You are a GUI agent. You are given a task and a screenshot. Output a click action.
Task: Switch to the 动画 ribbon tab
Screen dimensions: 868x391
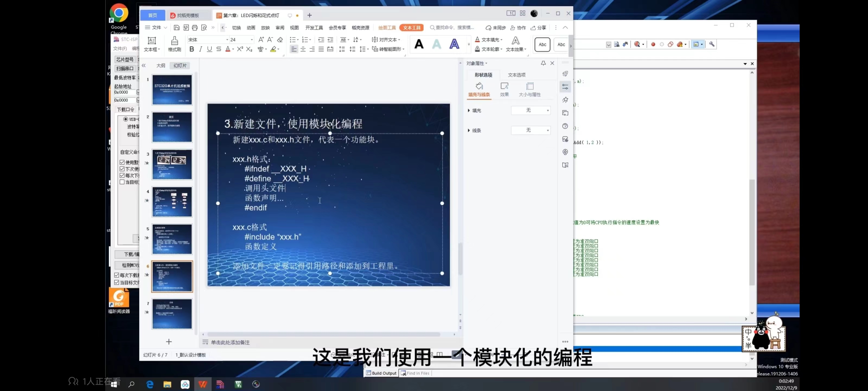(251, 28)
